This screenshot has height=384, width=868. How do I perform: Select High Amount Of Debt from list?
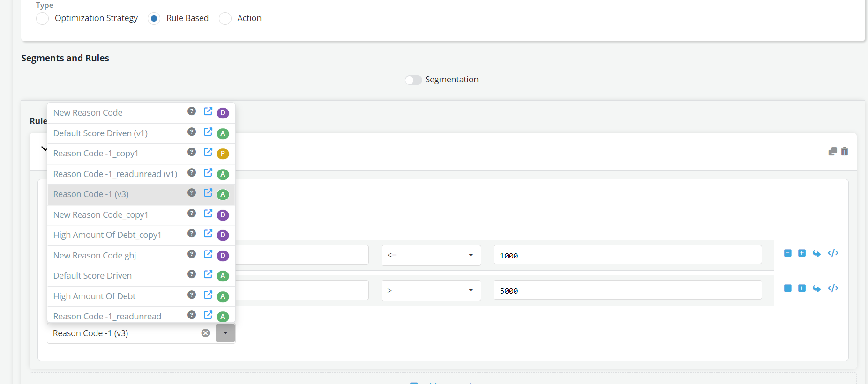[95, 296]
